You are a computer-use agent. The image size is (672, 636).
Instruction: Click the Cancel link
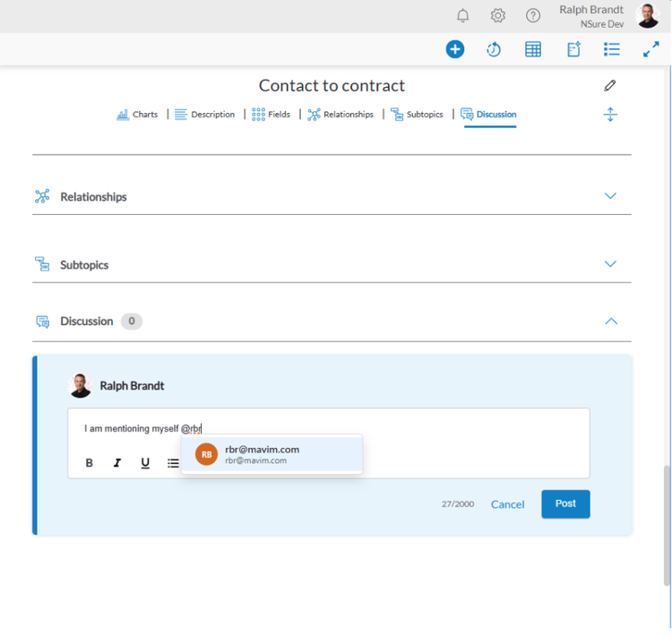point(507,504)
